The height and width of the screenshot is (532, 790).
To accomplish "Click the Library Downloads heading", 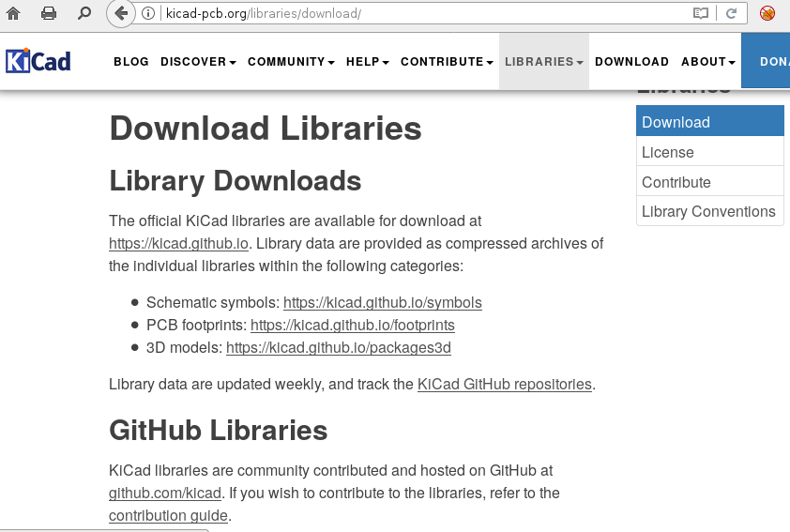I will tap(235, 181).
